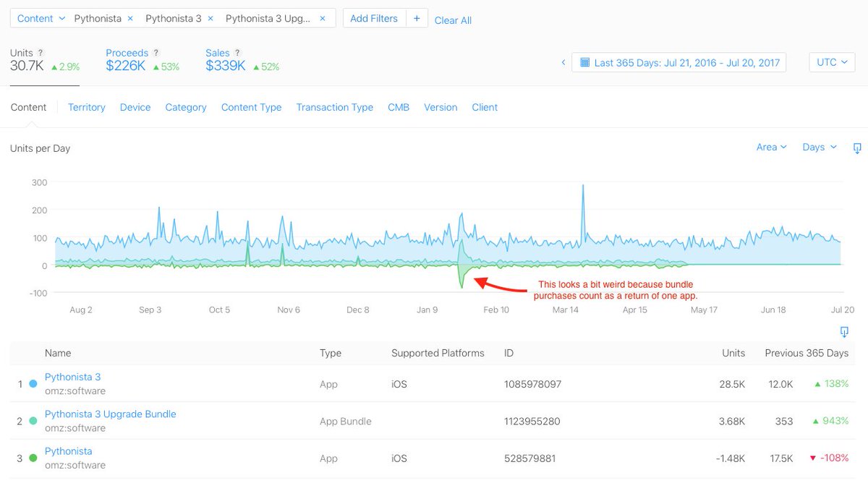The height and width of the screenshot is (491, 868).
Task: Select the Sales $339K metric
Action: tap(242, 59)
